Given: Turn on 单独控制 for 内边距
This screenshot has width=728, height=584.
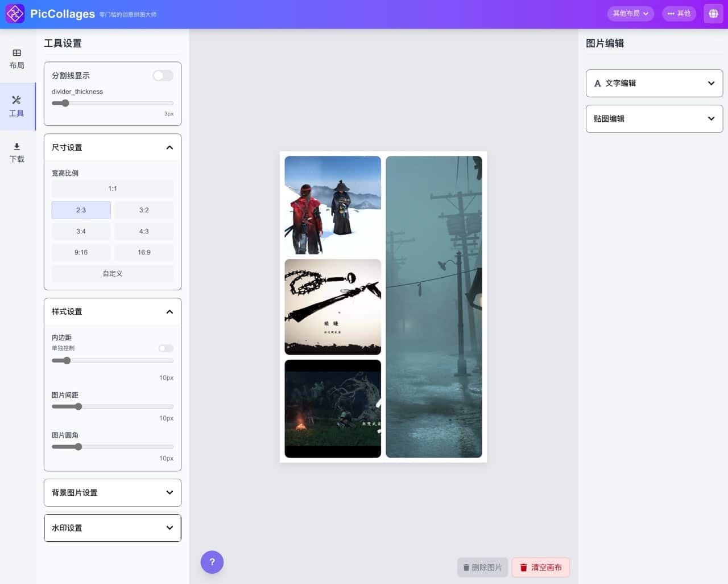Looking at the screenshot, I should click(x=165, y=348).
